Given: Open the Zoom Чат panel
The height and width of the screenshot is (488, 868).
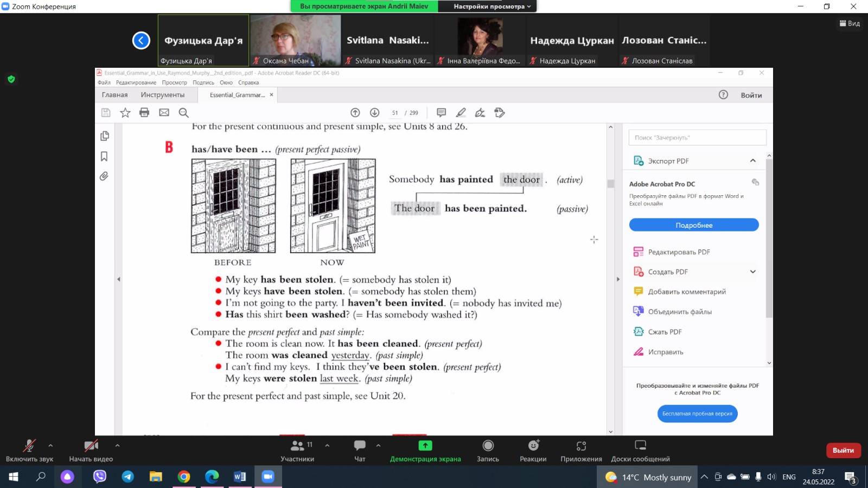Looking at the screenshot, I should [360, 450].
